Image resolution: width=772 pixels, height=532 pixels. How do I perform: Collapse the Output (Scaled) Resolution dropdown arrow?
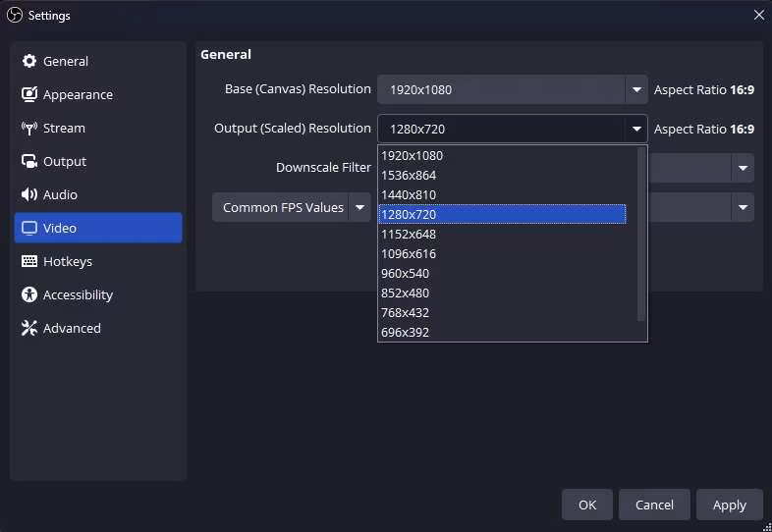click(x=636, y=130)
